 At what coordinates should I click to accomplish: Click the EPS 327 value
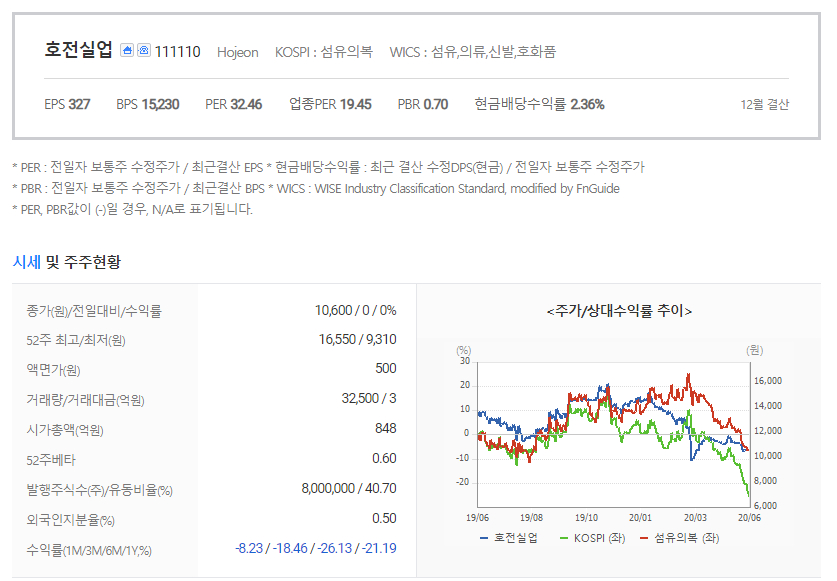[x=67, y=104]
